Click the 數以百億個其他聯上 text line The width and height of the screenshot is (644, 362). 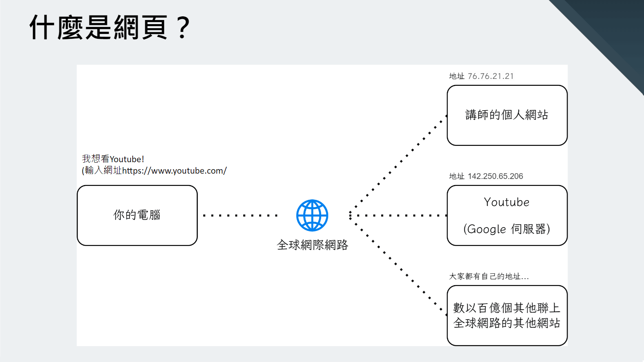[x=506, y=308]
